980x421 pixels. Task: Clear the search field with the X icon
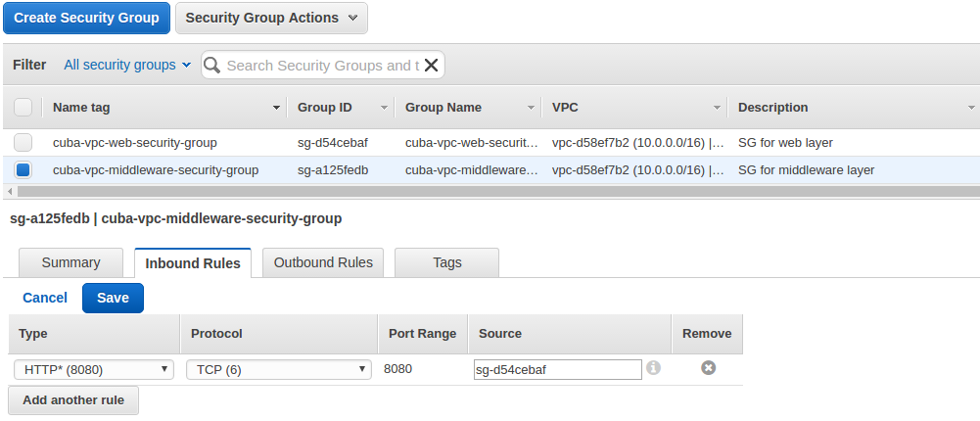[431, 65]
